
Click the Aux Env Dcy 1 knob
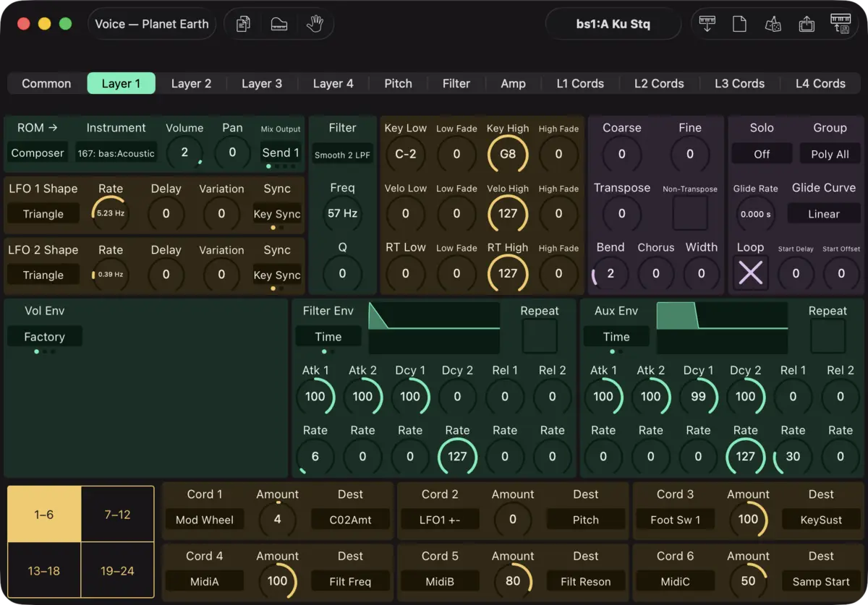tap(698, 396)
